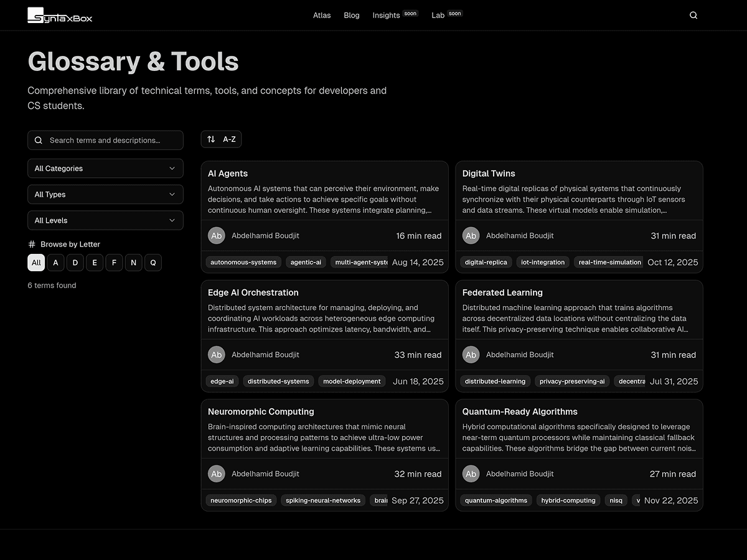The width and height of the screenshot is (747, 560).
Task: Open the Blog nav item
Action: click(x=352, y=16)
